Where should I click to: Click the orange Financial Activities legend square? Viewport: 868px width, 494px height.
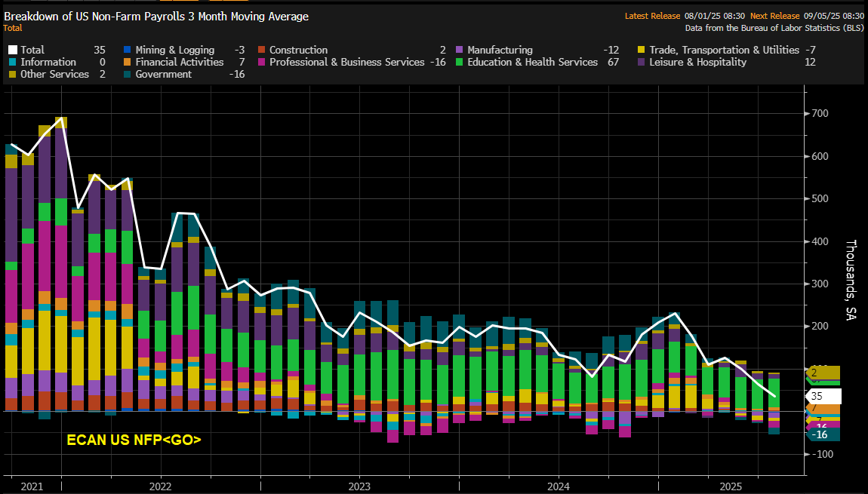128,62
